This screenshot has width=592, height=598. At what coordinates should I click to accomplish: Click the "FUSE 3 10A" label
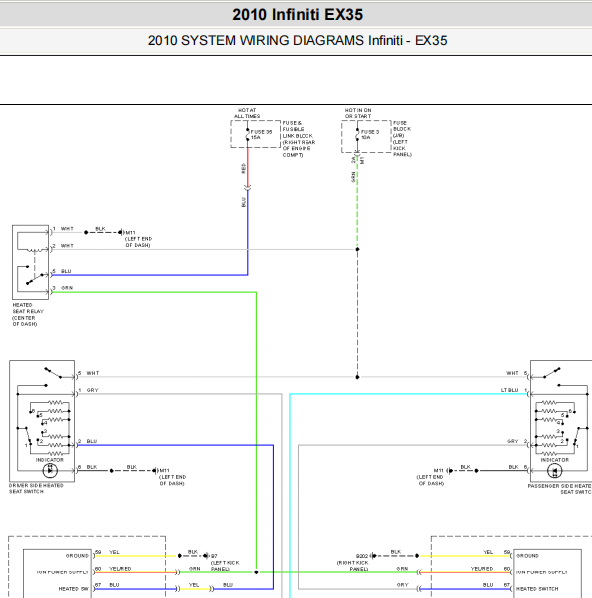(370, 134)
